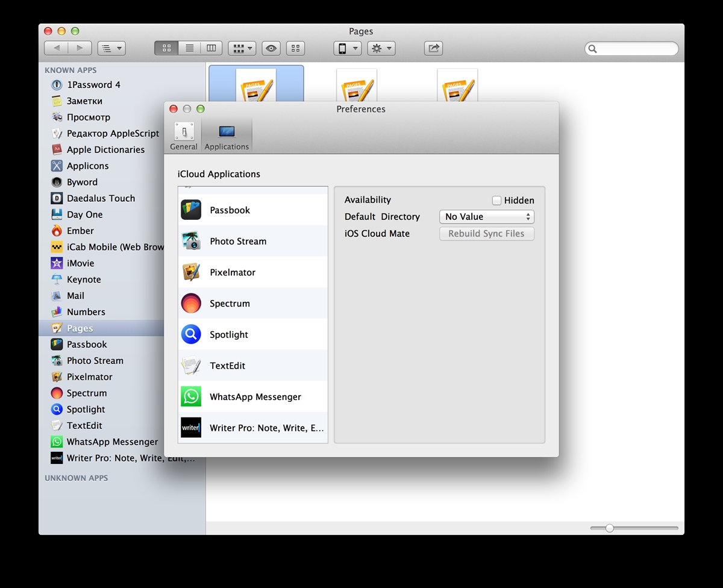Switch to the General preferences tab
This screenshot has height=588, width=723.
tap(184, 136)
